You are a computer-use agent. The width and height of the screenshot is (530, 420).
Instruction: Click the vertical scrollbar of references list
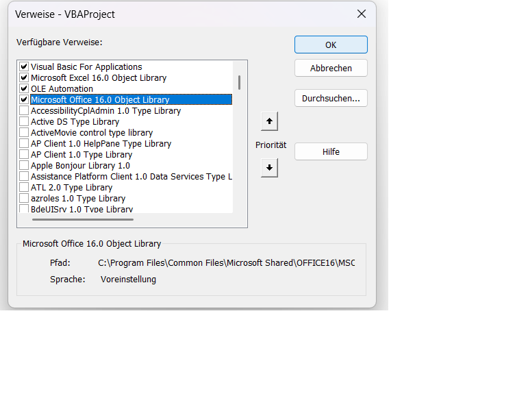[239, 82]
